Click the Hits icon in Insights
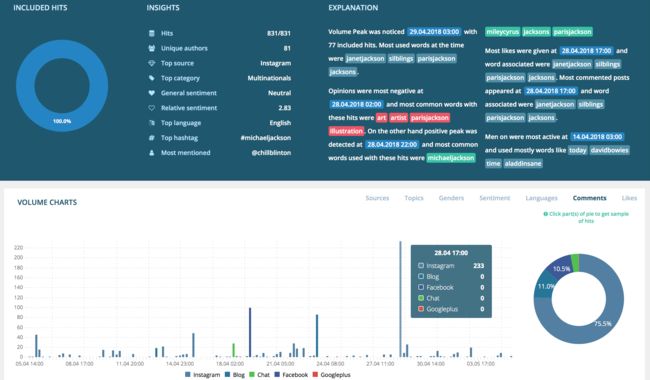The width and height of the screenshot is (650, 380). point(152,33)
